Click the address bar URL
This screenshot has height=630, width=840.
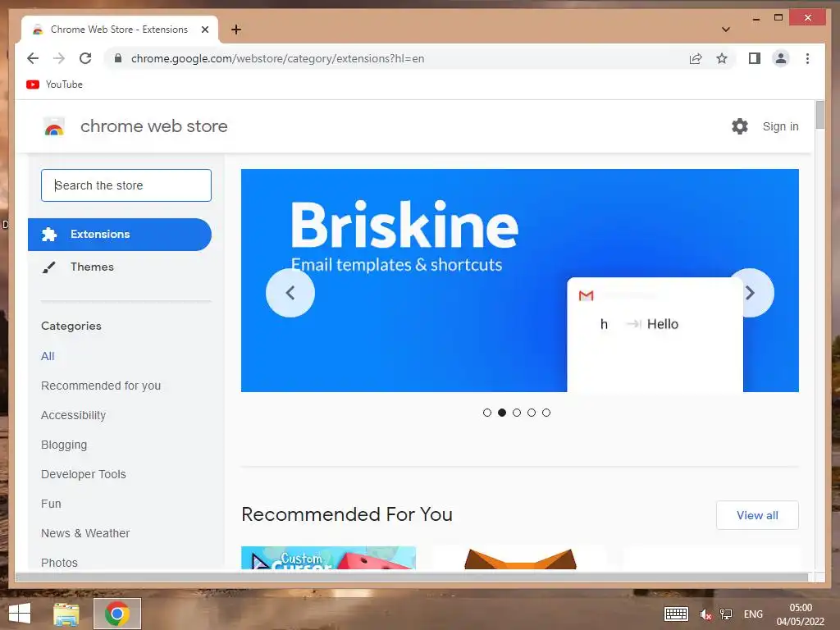(x=277, y=58)
